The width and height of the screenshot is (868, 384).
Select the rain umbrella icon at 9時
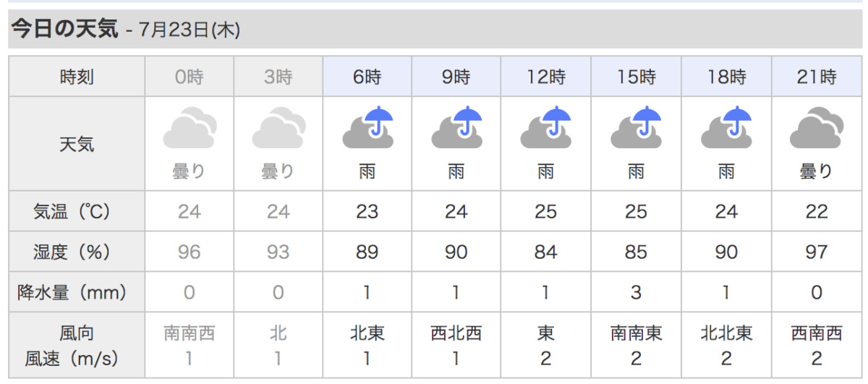tap(457, 128)
